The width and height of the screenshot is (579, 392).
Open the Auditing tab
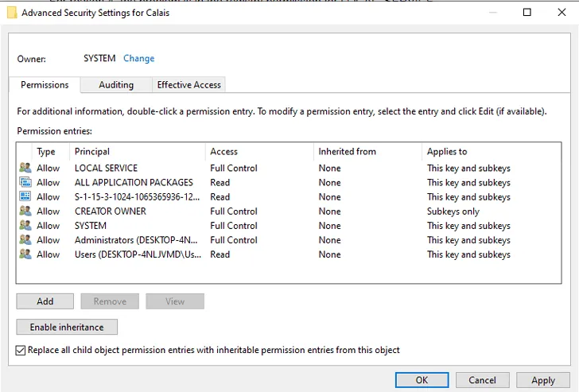coord(116,85)
